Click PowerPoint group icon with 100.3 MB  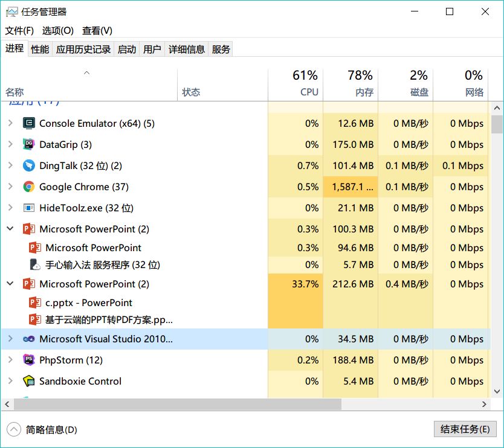coord(29,229)
